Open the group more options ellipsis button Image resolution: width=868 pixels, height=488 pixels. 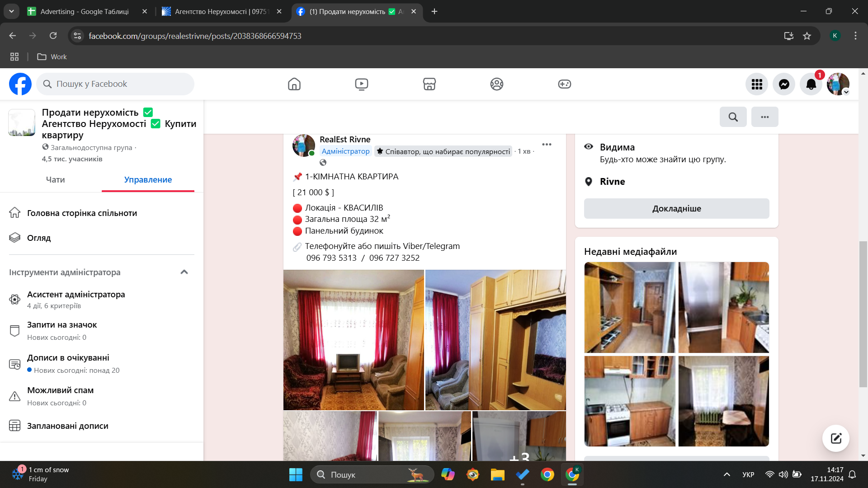764,117
